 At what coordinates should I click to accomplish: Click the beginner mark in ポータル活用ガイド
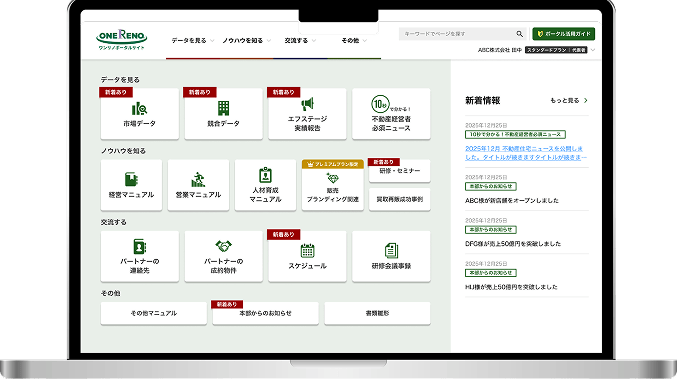pyautogui.click(x=540, y=34)
